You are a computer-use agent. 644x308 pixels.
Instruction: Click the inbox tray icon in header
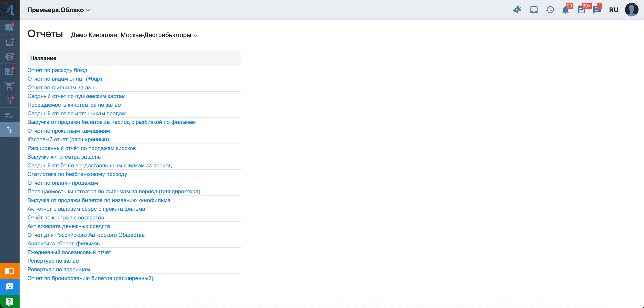tap(534, 10)
